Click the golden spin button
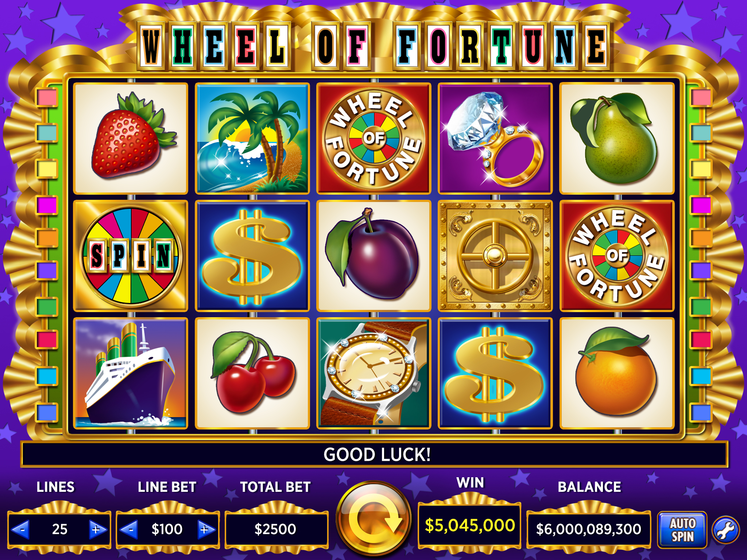Image resolution: width=747 pixels, height=560 pixels. click(x=374, y=519)
